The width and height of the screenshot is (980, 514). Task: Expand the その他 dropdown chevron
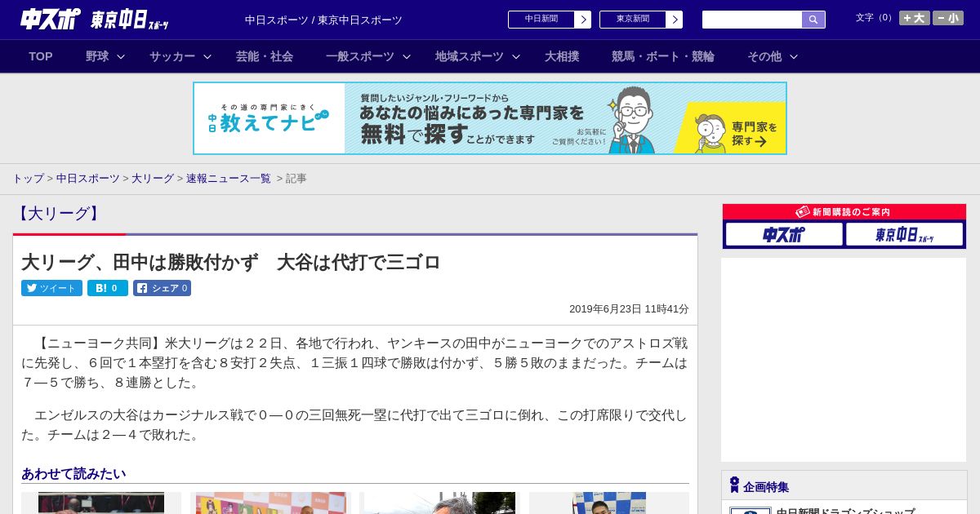point(794,56)
